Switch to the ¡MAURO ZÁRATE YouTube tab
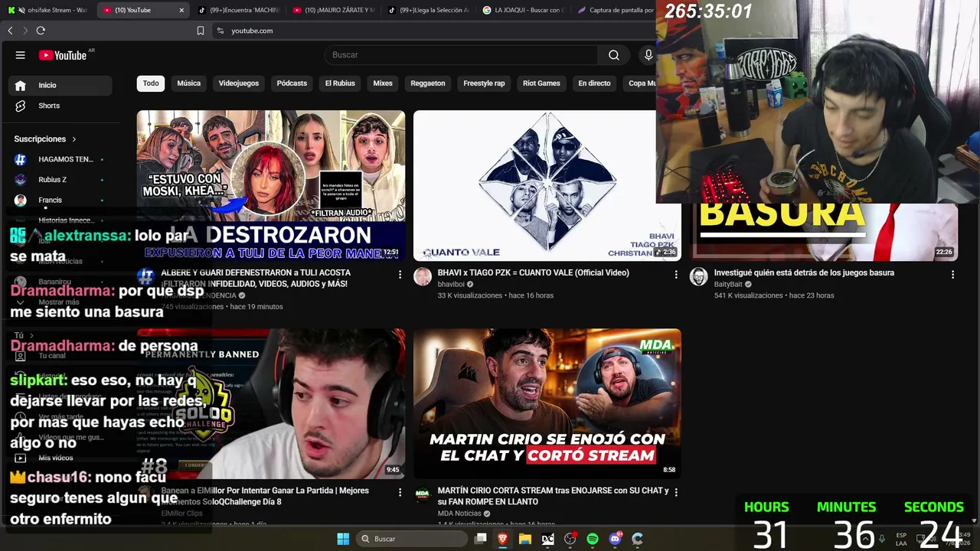Image resolution: width=980 pixels, height=551 pixels. (x=334, y=10)
